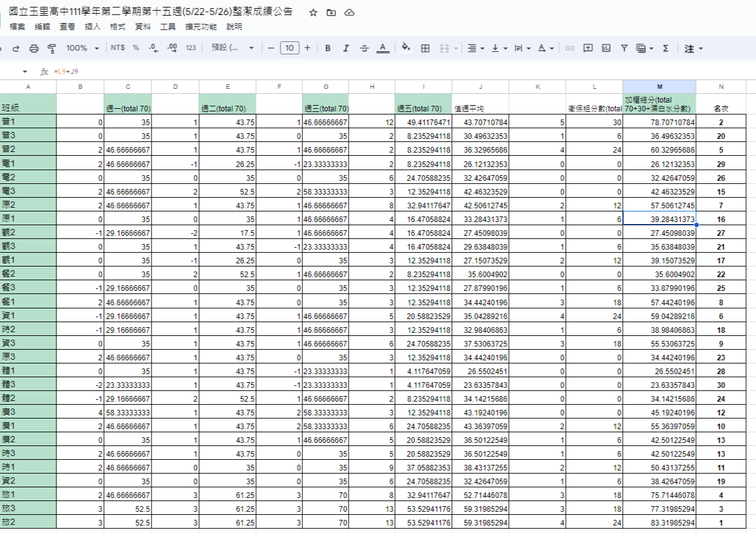Select column N header

pos(721,86)
